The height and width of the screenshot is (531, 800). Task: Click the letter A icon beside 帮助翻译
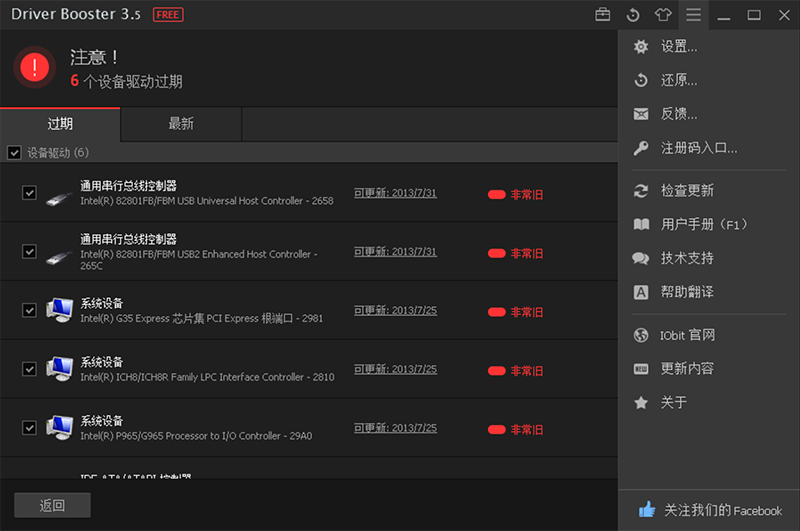(641, 292)
